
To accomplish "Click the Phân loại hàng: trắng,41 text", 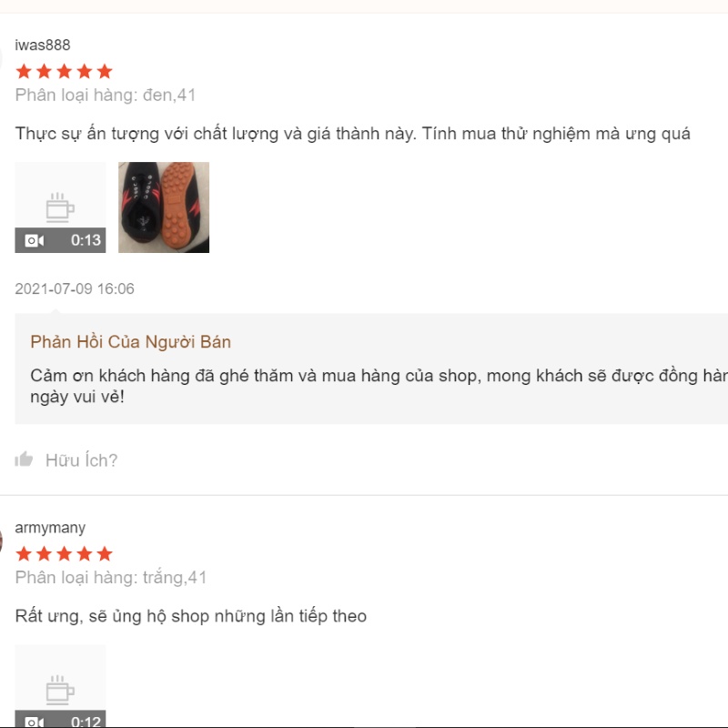I will pos(111,578).
